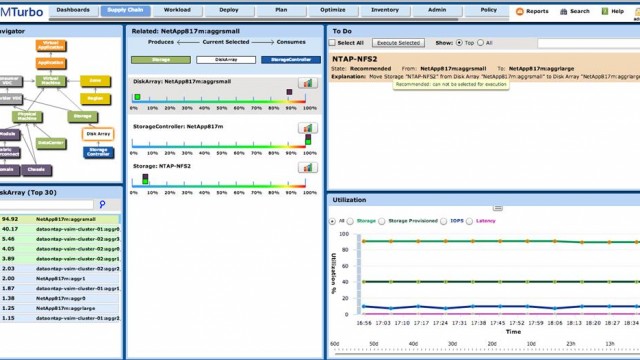Select the row with value 5.46
Image resolution: width=640 pixels, height=360 pixels.
(x=60, y=239)
